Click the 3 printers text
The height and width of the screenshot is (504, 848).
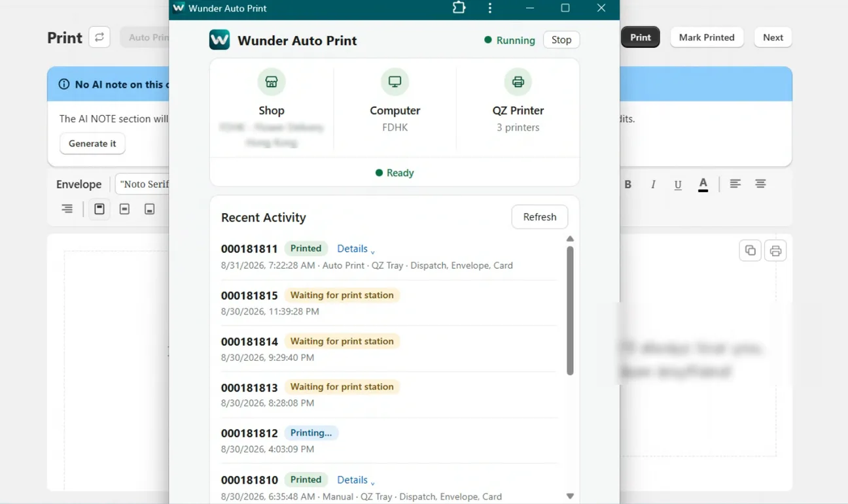point(518,127)
